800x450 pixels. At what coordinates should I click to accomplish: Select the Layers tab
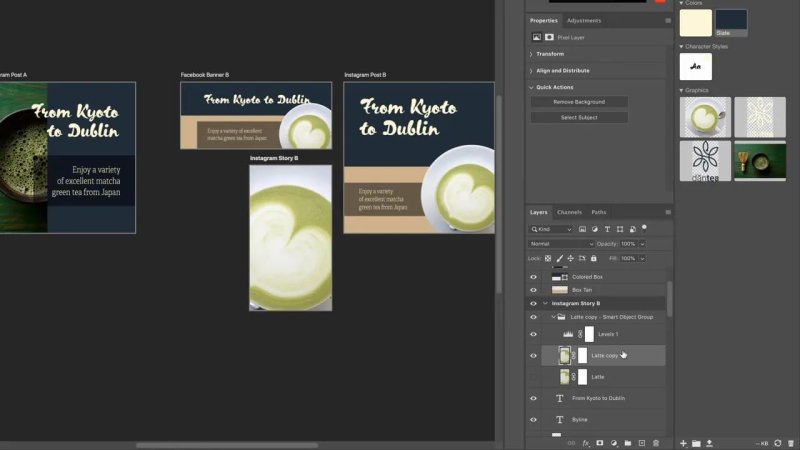click(x=538, y=212)
